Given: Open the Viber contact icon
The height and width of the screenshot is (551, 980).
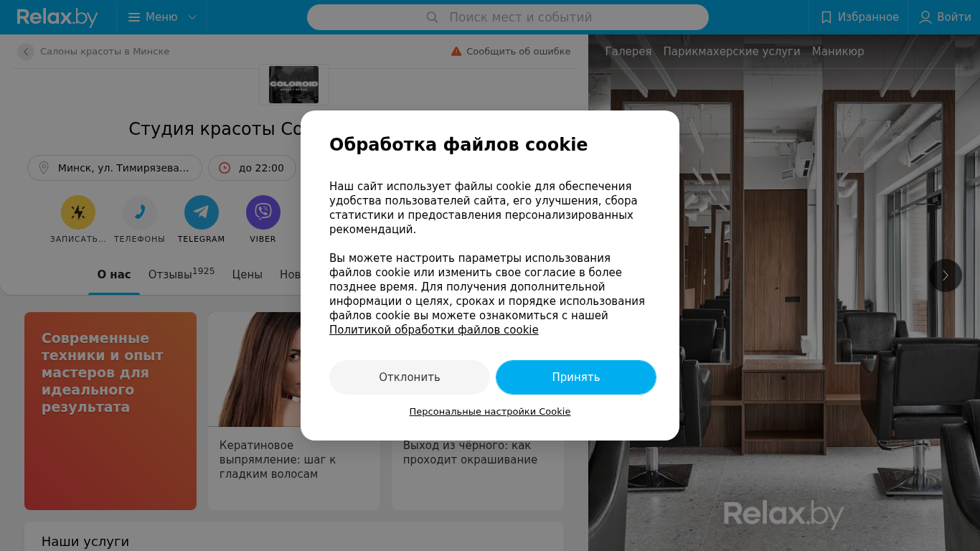Looking at the screenshot, I should coord(263,212).
